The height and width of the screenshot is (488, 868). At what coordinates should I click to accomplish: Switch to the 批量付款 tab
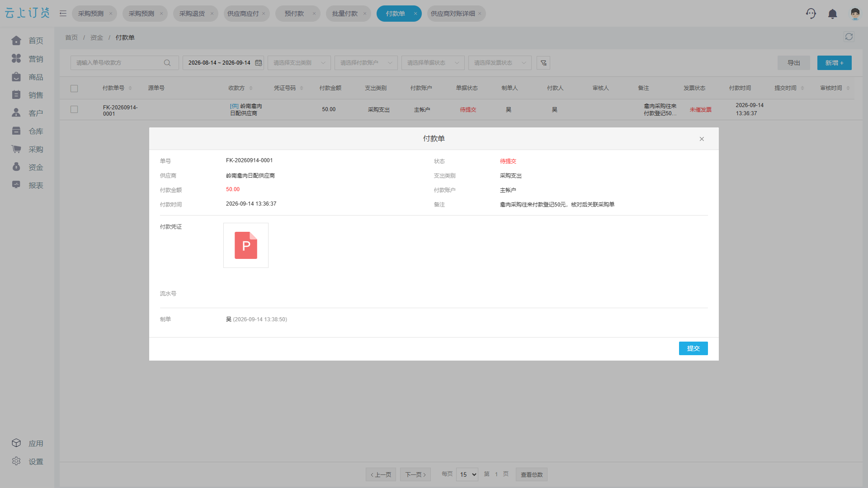point(344,14)
